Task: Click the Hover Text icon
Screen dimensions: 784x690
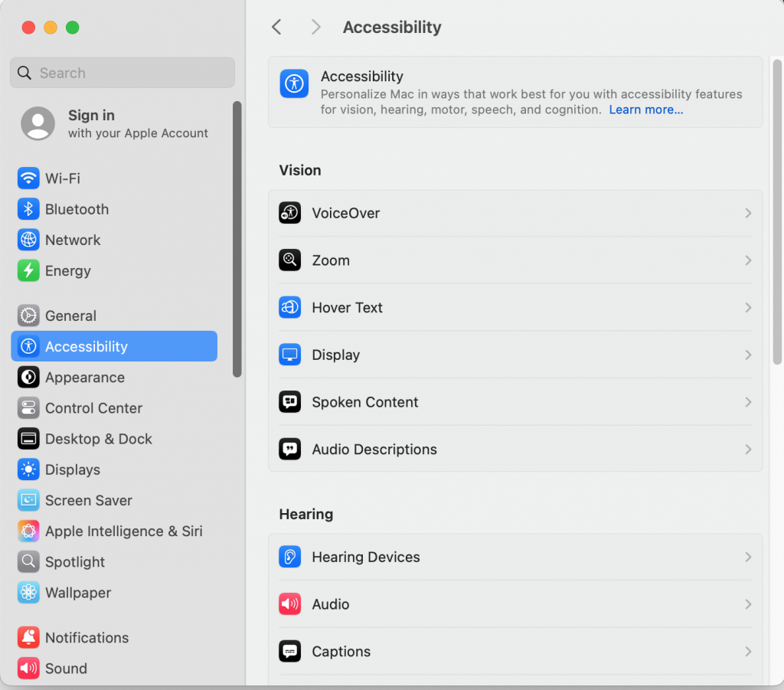Action: pyautogui.click(x=289, y=308)
